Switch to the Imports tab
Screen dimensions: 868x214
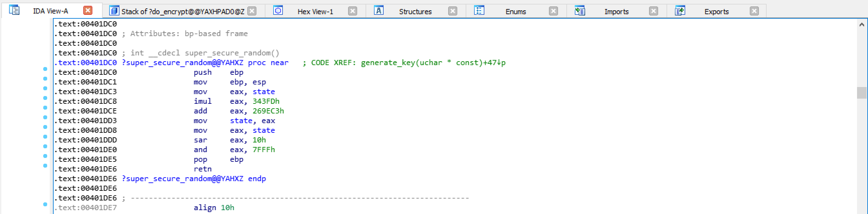(x=616, y=11)
